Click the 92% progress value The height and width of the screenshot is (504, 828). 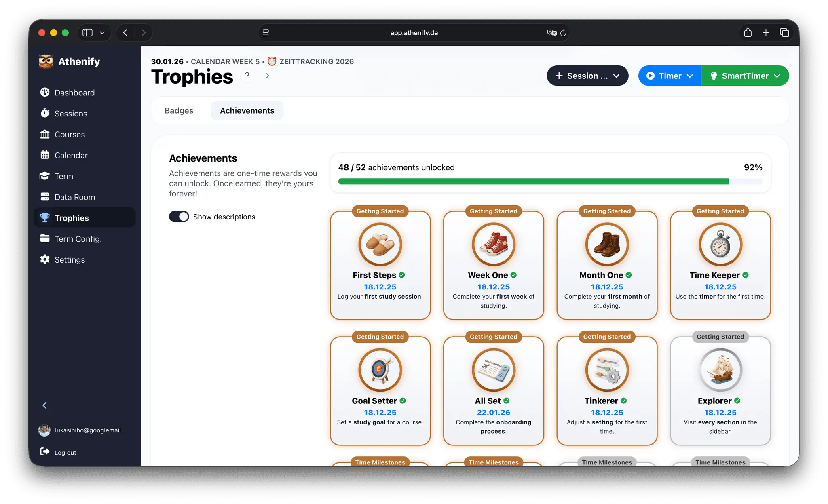coord(753,167)
